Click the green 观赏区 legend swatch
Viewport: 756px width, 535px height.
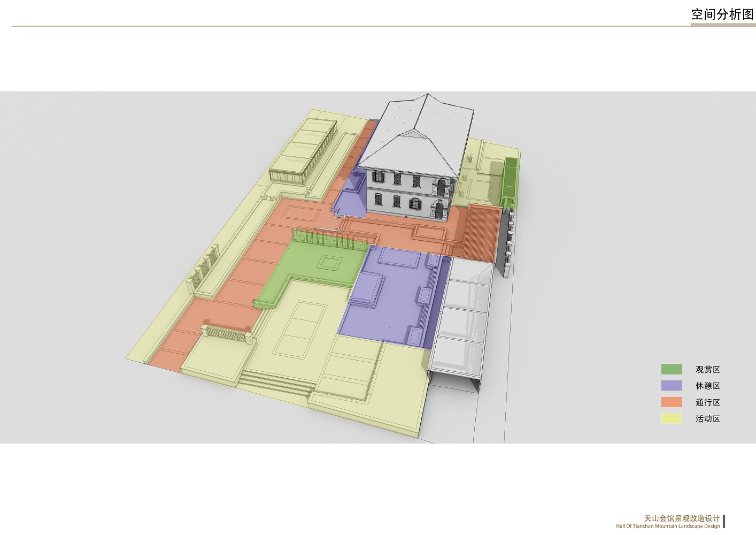(671, 369)
